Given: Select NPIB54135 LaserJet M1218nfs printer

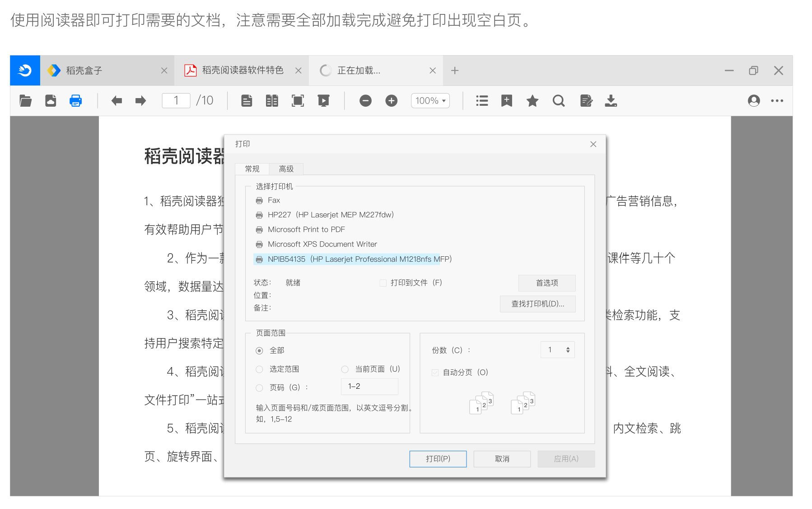Looking at the screenshot, I should point(353,259).
